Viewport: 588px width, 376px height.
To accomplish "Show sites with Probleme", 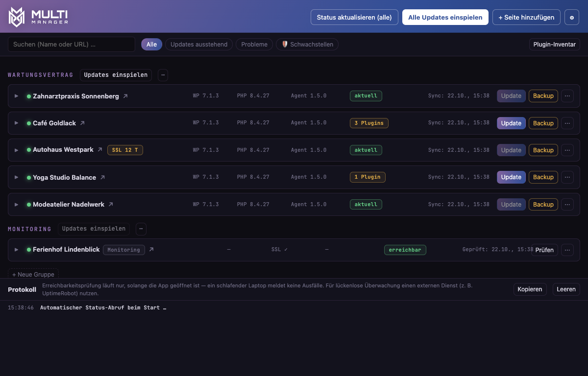I will (x=254, y=45).
